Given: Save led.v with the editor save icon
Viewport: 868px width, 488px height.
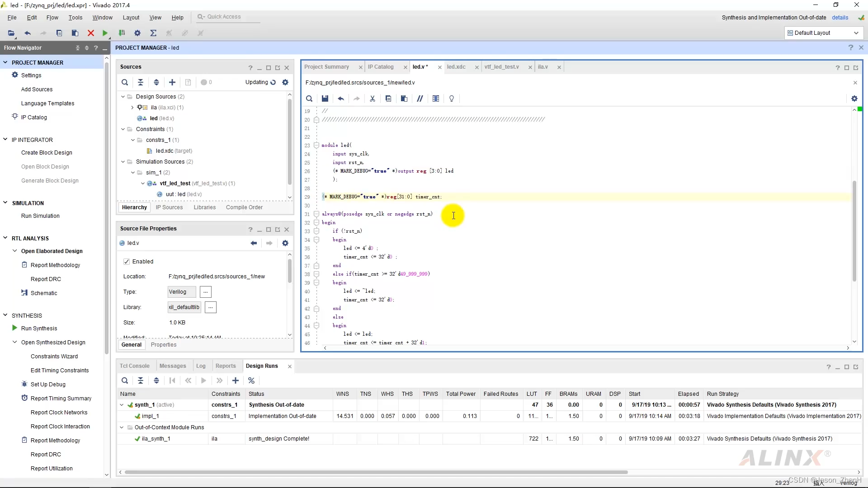Looking at the screenshot, I should point(325,99).
